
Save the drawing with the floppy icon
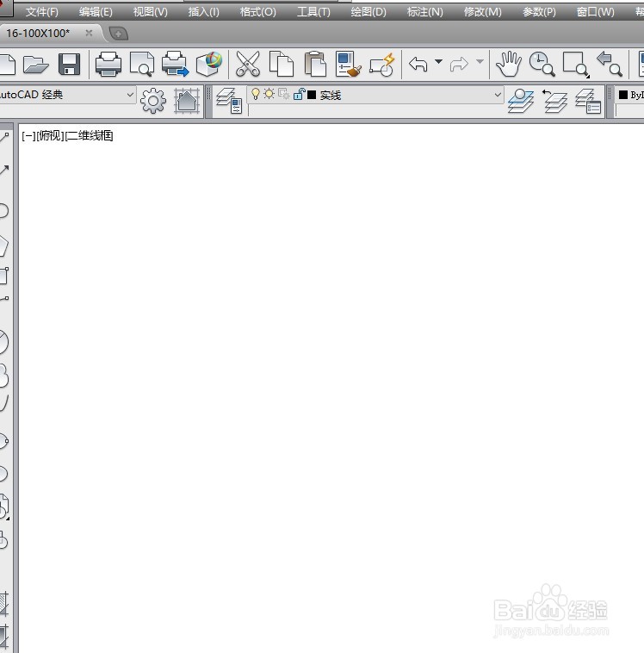pos(69,65)
